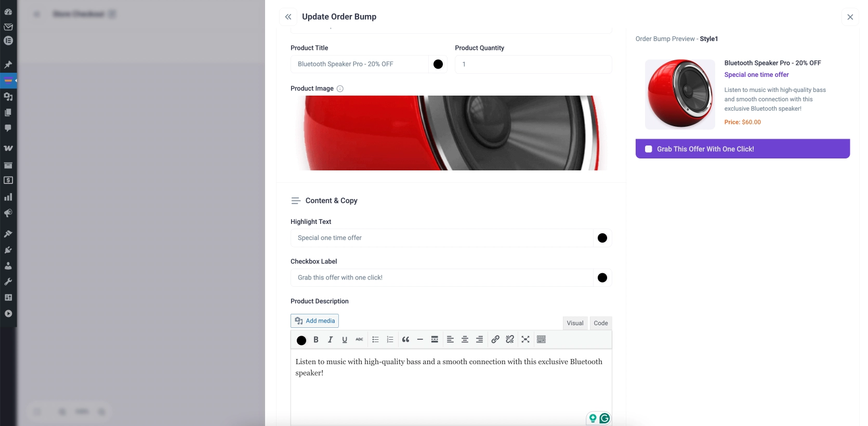Click the preview title 'Bluetooth Speaker Pro - 20% OFF'
868x426 pixels.
click(x=772, y=63)
